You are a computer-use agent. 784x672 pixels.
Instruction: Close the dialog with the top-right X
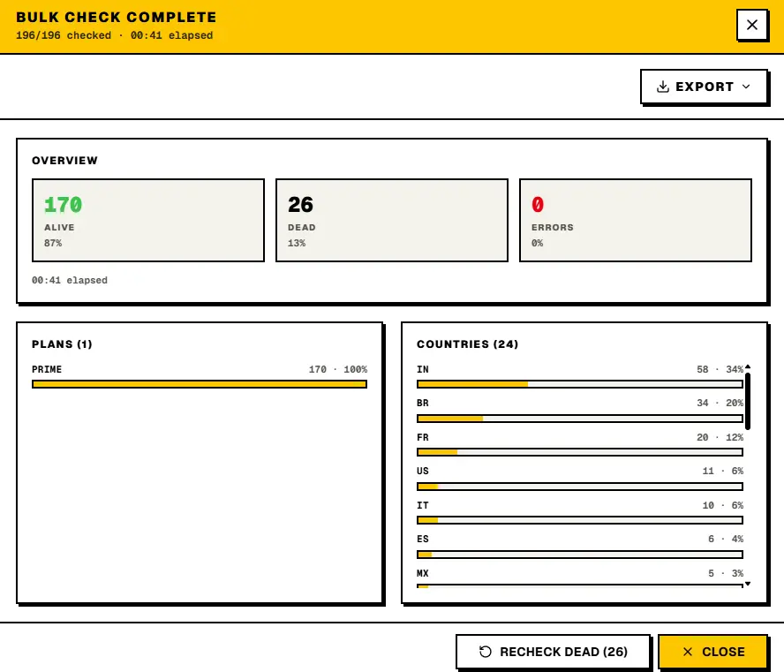coord(752,25)
